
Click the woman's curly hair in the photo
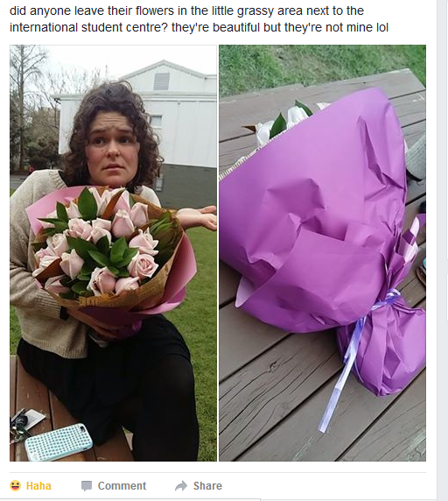[112, 105]
